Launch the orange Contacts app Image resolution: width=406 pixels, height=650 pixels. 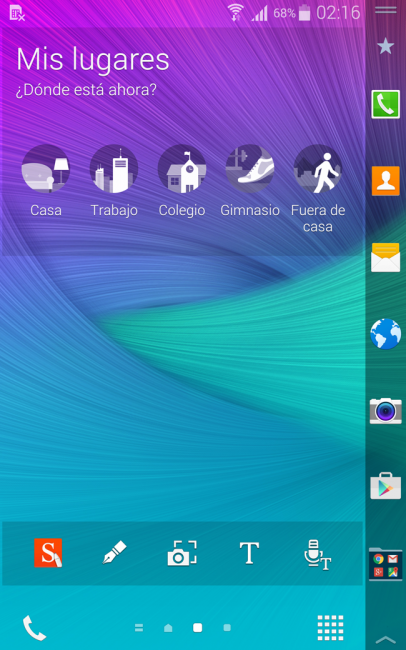click(385, 181)
